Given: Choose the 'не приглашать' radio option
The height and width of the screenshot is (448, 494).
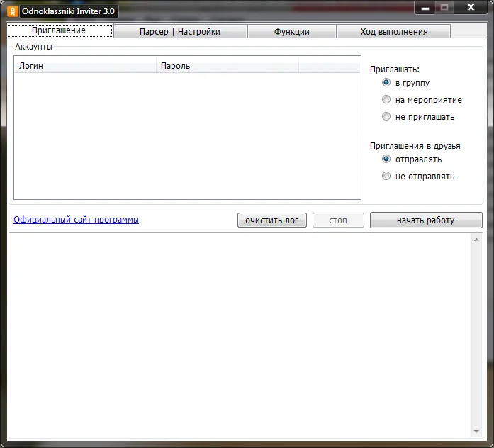Looking at the screenshot, I should click(x=386, y=116).
